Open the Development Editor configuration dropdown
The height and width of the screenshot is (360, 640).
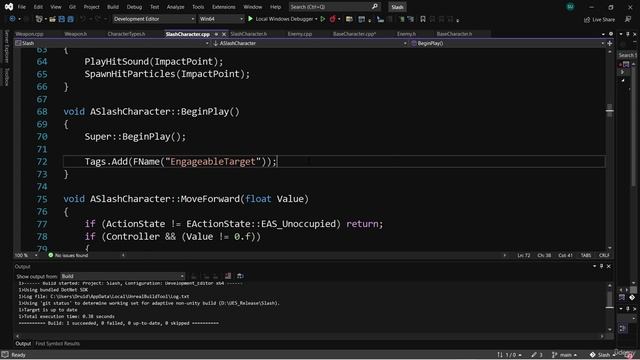[x=153, y=19]
